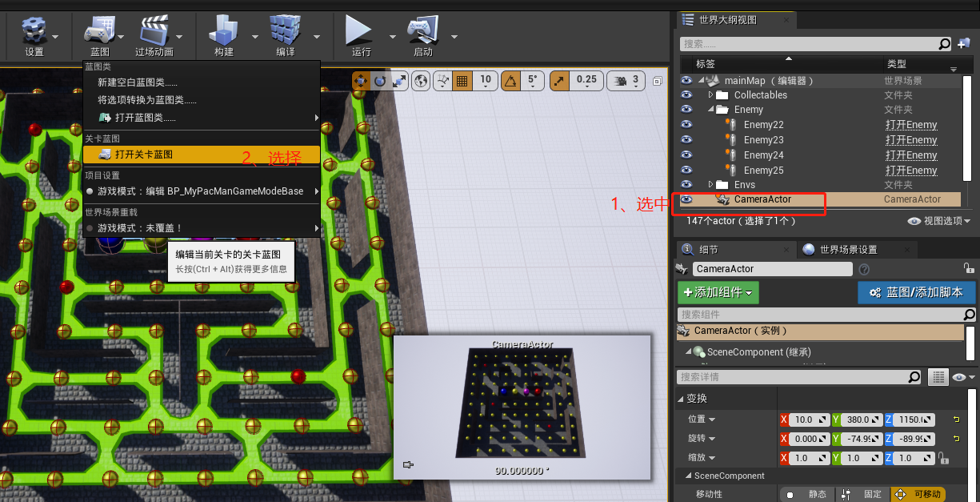980x502 pixels.
Task: Toggle world coordinate system globe icon
Action: [x=422, y=80]
